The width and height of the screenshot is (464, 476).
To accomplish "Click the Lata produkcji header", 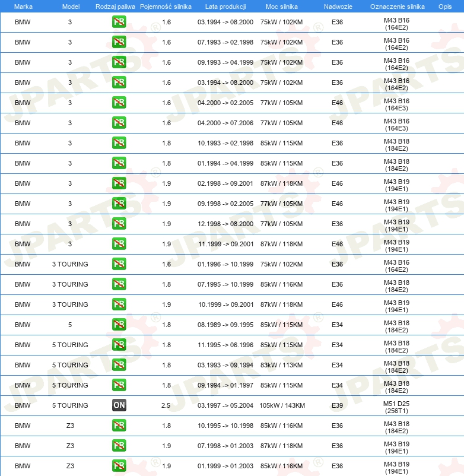I will (x=225, y=7).
